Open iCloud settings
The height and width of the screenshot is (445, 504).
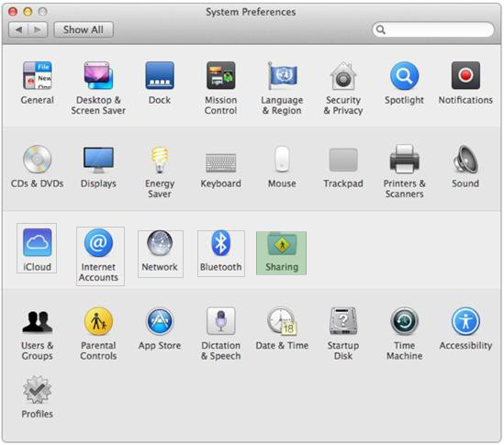(37, 248)
